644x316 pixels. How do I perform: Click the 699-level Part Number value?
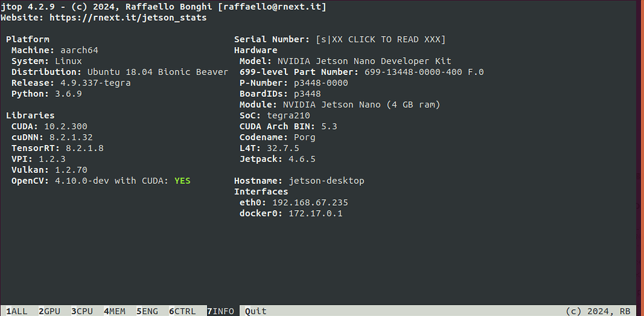coord(425,72)
